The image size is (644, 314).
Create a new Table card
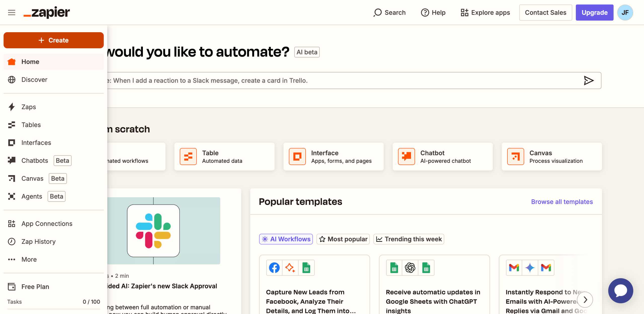coord(224,156)
